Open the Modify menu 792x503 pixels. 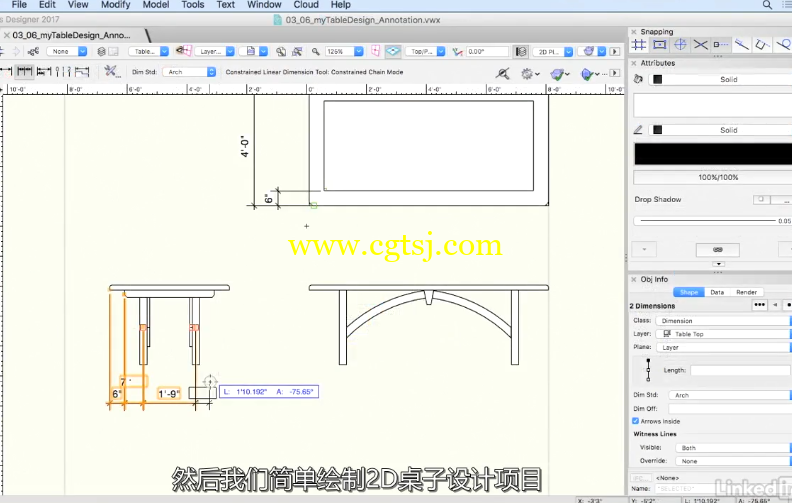click(116, 5)
